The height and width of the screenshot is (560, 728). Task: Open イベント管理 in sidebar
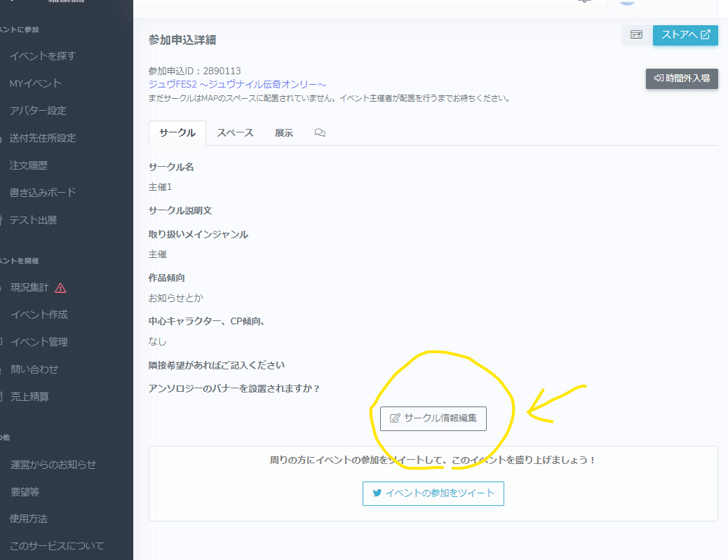pos(39,342)
